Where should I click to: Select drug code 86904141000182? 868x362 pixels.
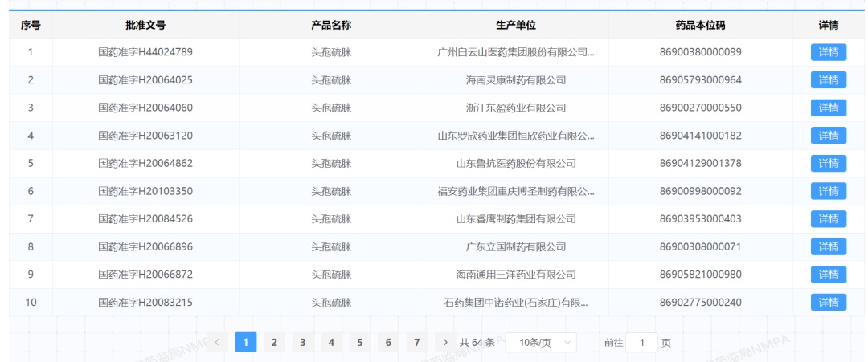tap(700, 136)
